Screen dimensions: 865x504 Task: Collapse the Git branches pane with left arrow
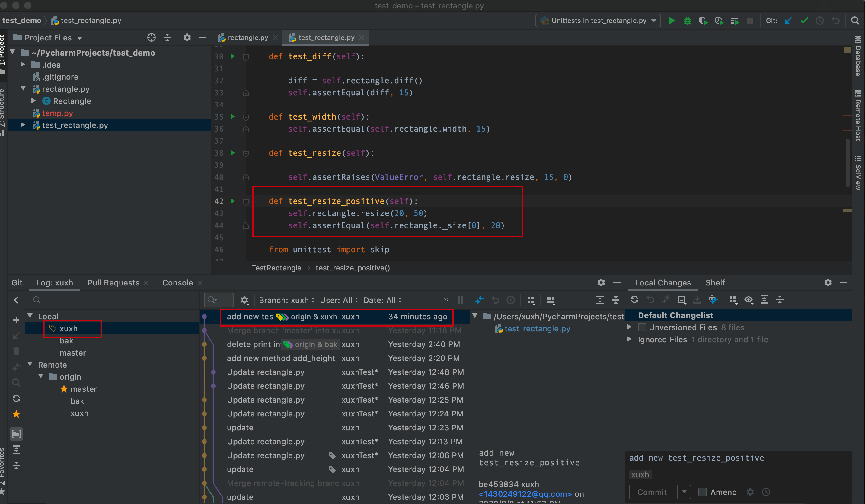(x=16, y=300)
